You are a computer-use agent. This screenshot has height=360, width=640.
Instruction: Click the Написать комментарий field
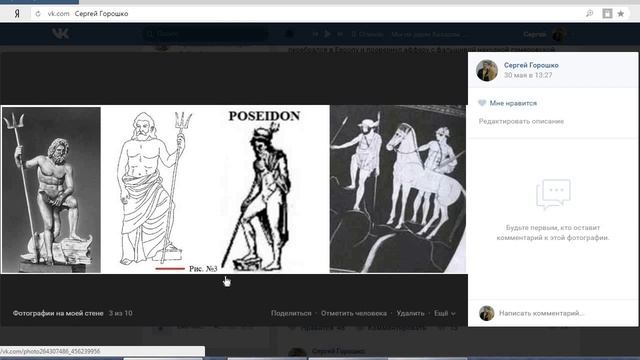[x=541, y=313]
